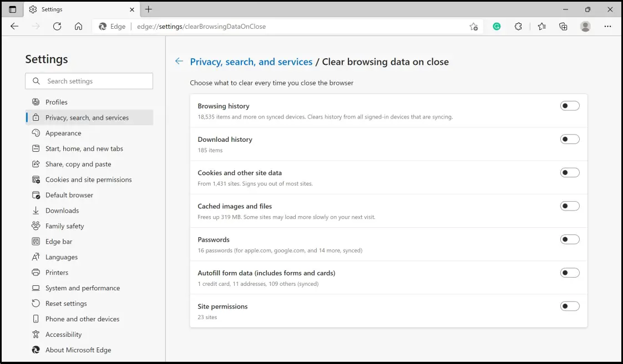Open the tab actions menu button
The height and width of the screenshot is (364, 623).
(x=13, y=9)
